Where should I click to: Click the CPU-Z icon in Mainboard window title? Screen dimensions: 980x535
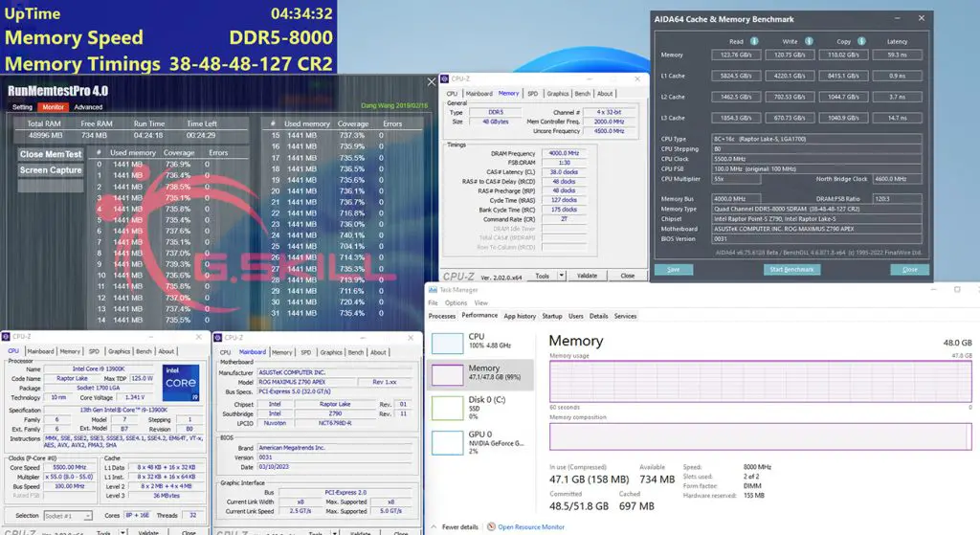pyautogui.click(x=218, y=338)
